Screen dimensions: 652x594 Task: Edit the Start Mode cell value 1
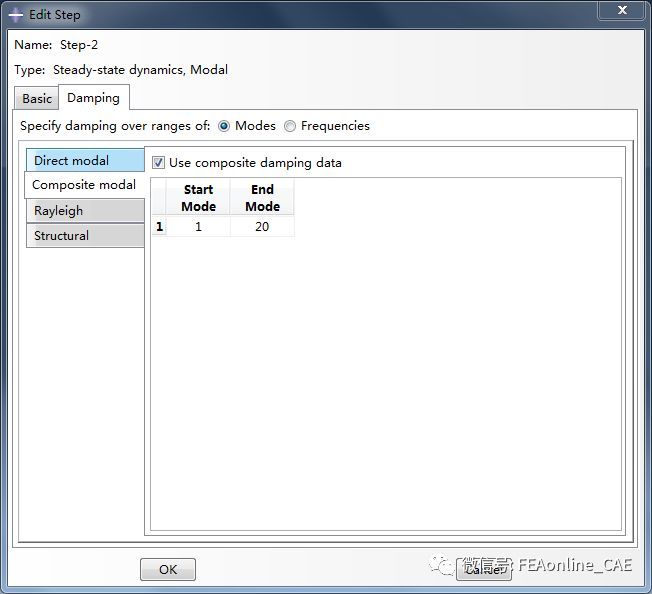198,227
